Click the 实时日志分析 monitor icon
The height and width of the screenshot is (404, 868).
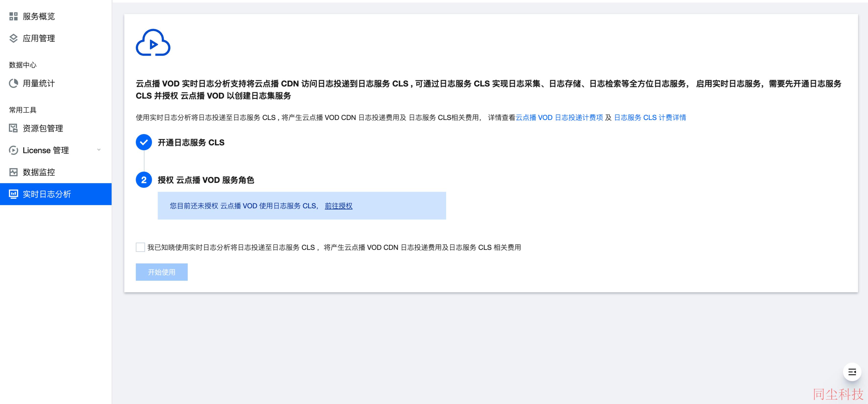(x=13, y=194)
